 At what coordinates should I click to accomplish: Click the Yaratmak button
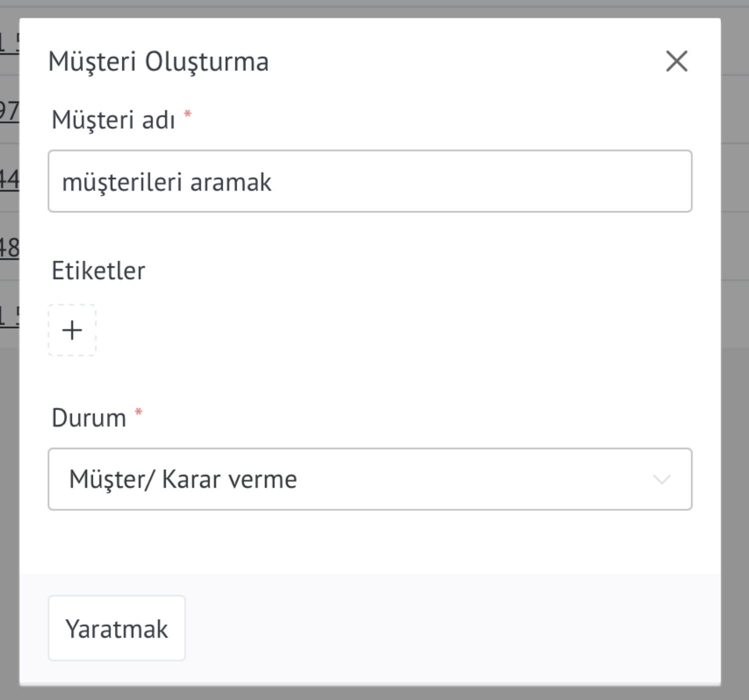click(x=117, y=628)
